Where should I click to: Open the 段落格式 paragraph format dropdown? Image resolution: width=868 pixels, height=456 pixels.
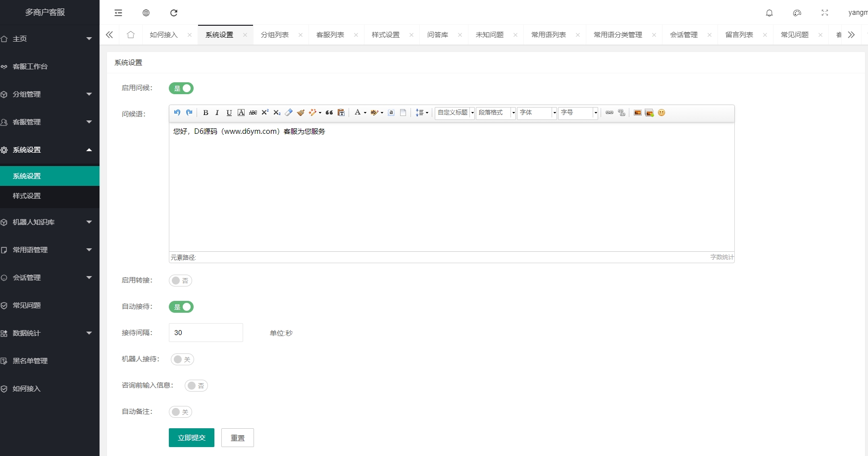496,113
